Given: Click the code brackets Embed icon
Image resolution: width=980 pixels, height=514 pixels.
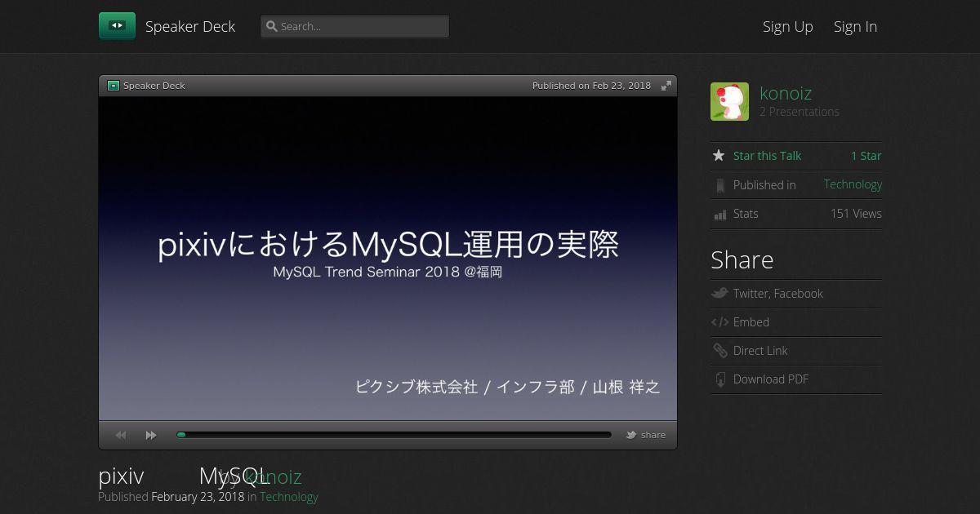Looking at the screenshot, I should [719, 322].
